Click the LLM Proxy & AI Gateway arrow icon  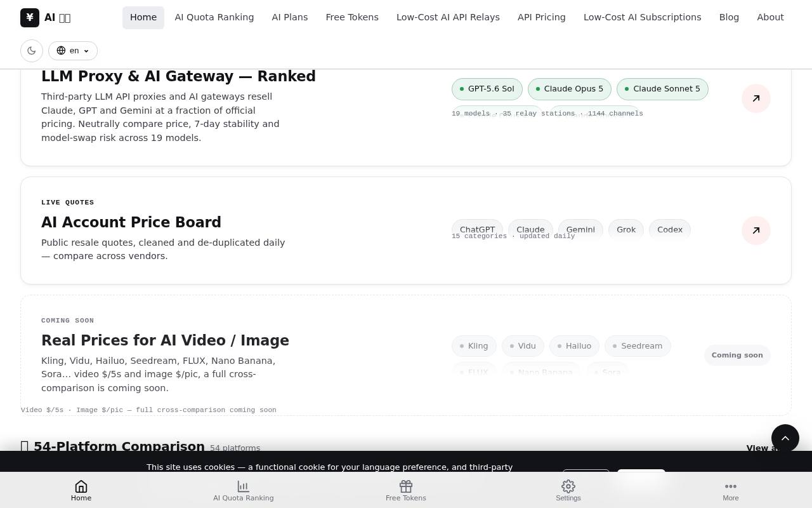click(756, 98)
